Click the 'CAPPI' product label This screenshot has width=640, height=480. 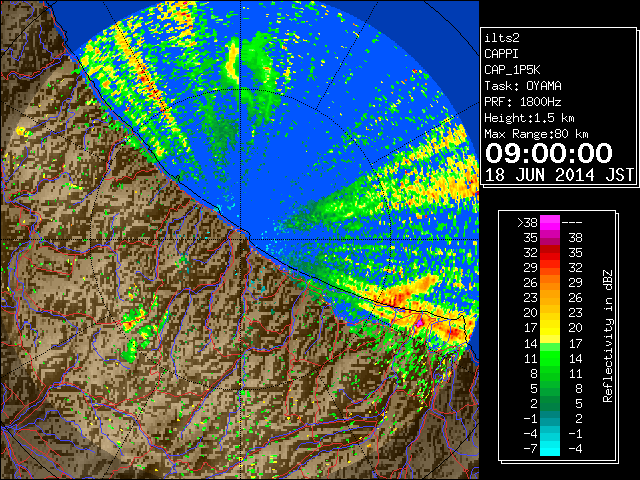click(x=501, y=54)
